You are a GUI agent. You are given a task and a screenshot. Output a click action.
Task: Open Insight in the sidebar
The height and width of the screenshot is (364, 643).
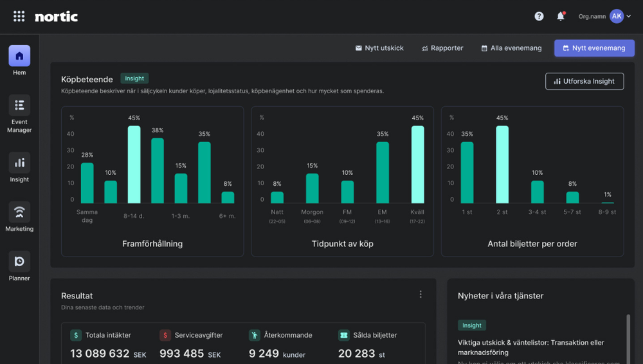tap(19, 167)
